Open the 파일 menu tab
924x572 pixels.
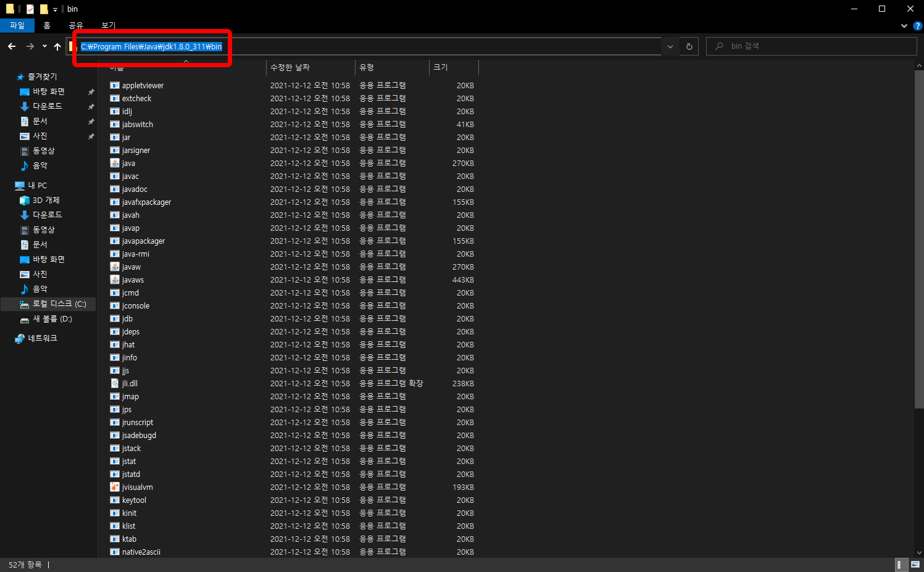(17, 25)
